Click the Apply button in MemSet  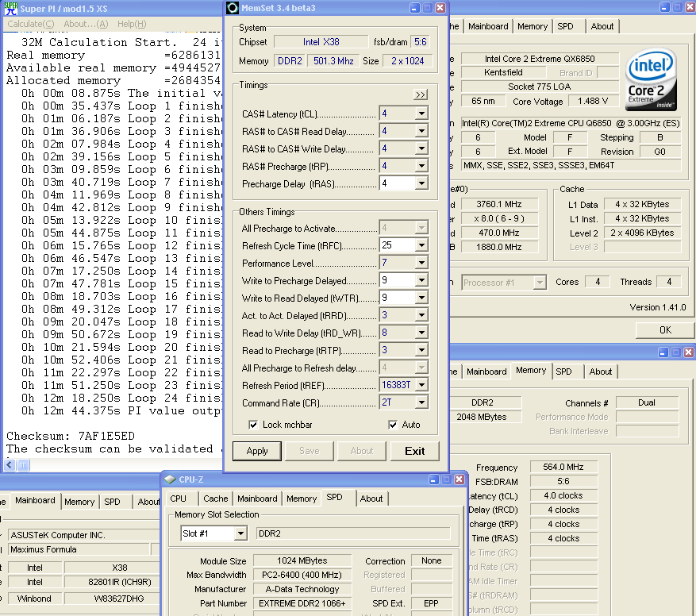257,451
